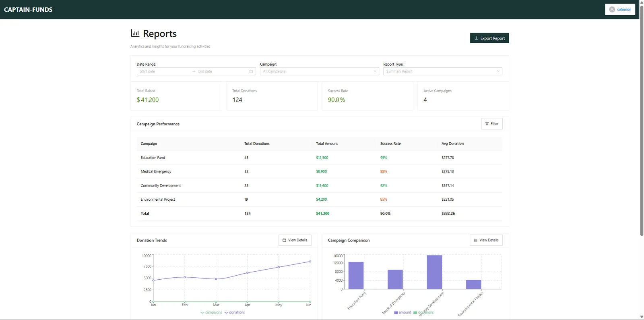
Task: Click the $12,500 total amount cell
Action: 322,158
